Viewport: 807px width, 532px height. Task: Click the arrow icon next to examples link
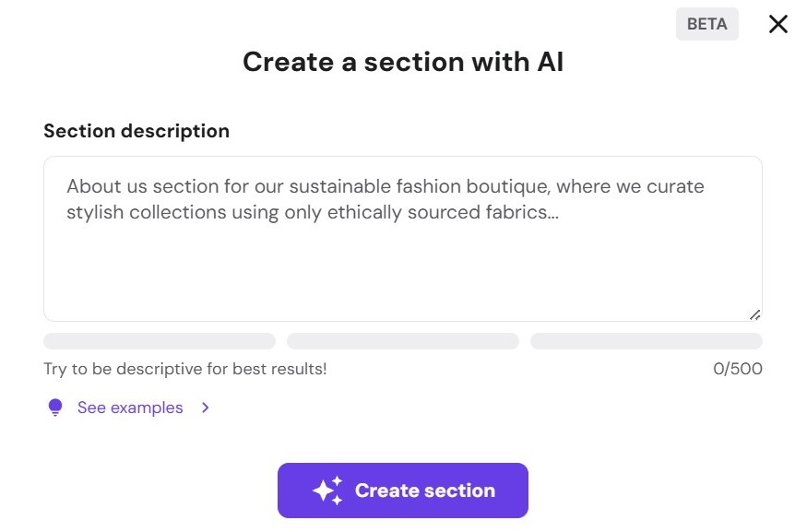(205, 408)
